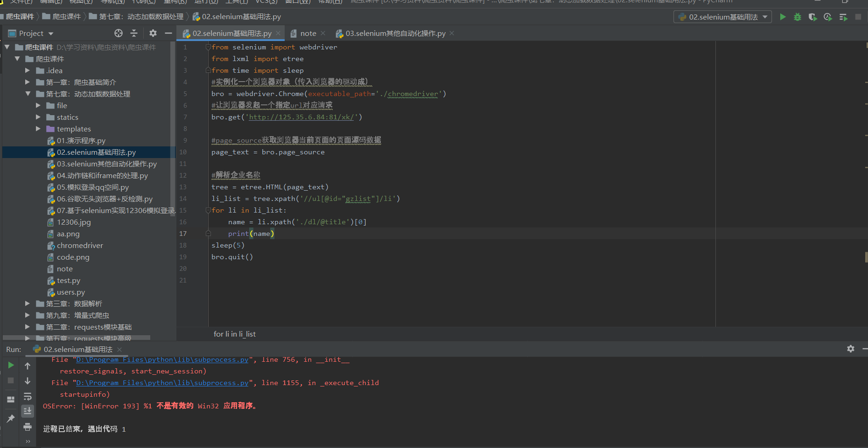Restore layout icon in Run panel

coord(11,400)
